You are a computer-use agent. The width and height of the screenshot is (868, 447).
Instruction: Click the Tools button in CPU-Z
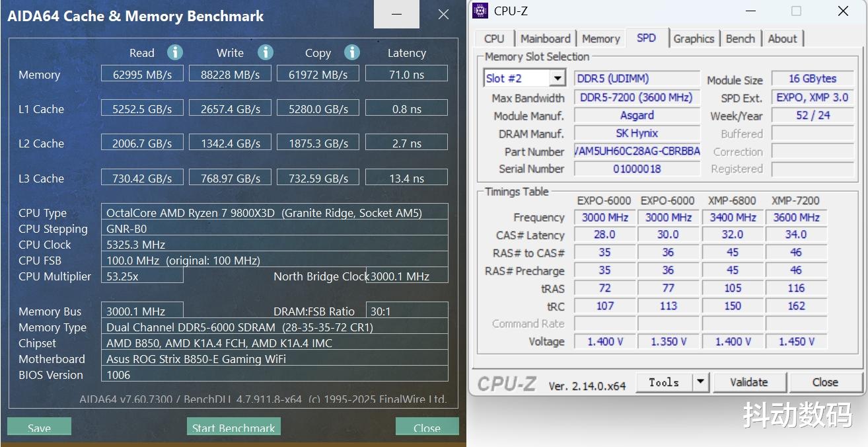pyautogui.click(x=664, y=382)
